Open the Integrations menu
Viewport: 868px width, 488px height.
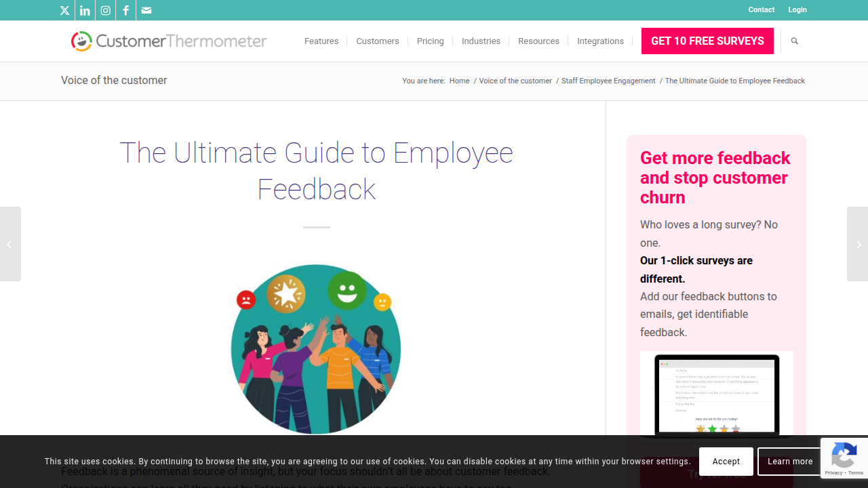pos(600,41)
